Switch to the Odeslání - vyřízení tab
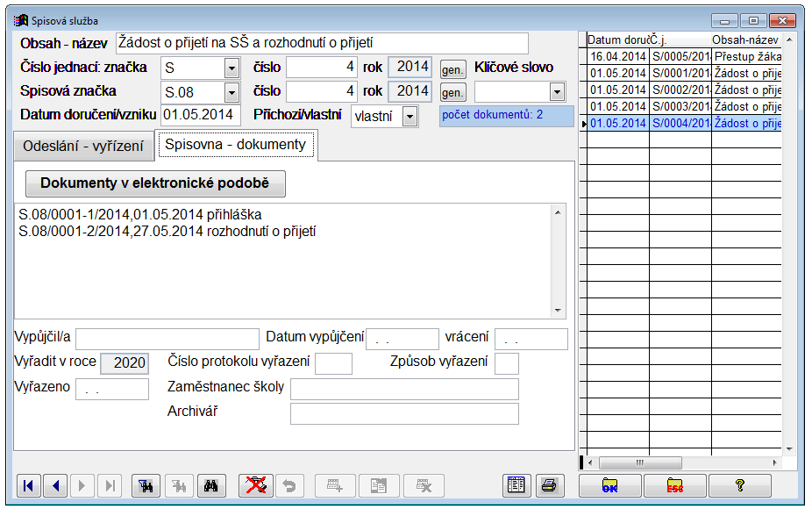Image resolution: width=812 pixels, height=509 pixels. [x=82, y=146]
